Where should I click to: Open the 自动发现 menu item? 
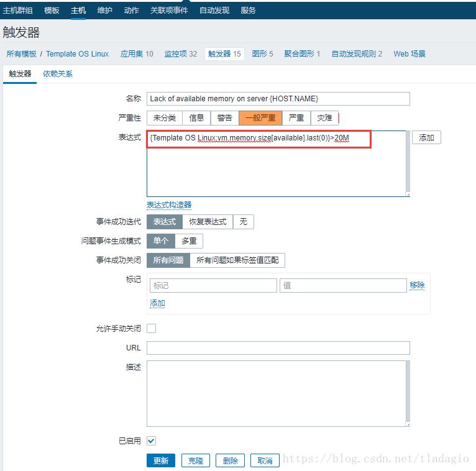pyautogui.click(x=214, y=11)
